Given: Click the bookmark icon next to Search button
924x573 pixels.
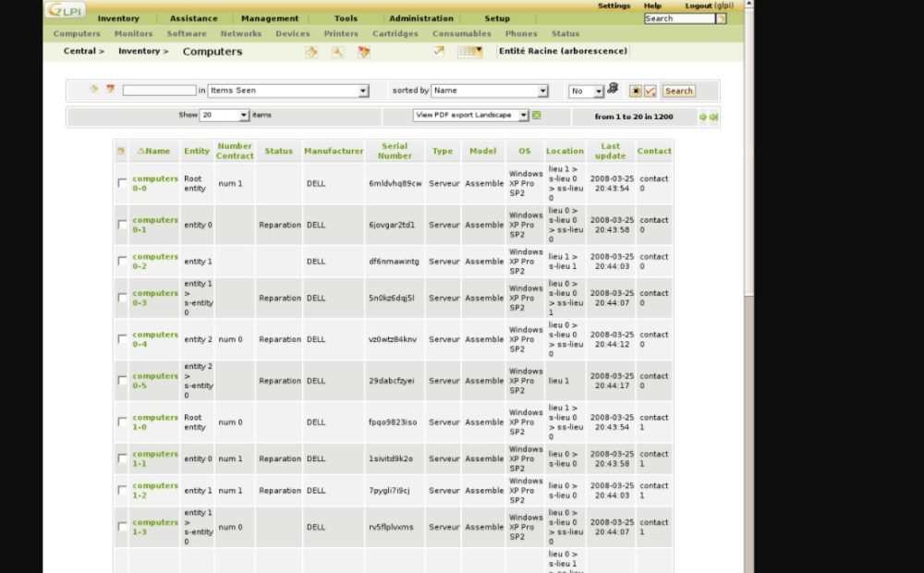Looking at the screenshot, I should (x=650, y=91).
